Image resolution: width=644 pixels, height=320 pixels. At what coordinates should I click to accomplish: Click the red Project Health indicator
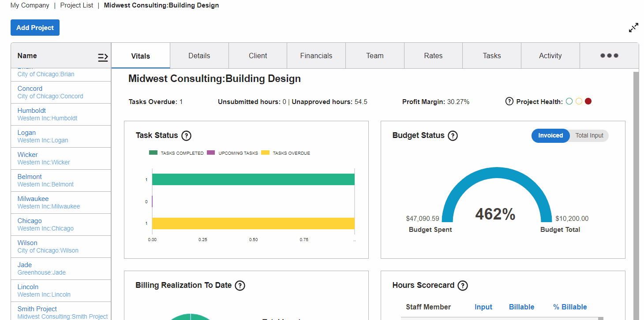588,101
